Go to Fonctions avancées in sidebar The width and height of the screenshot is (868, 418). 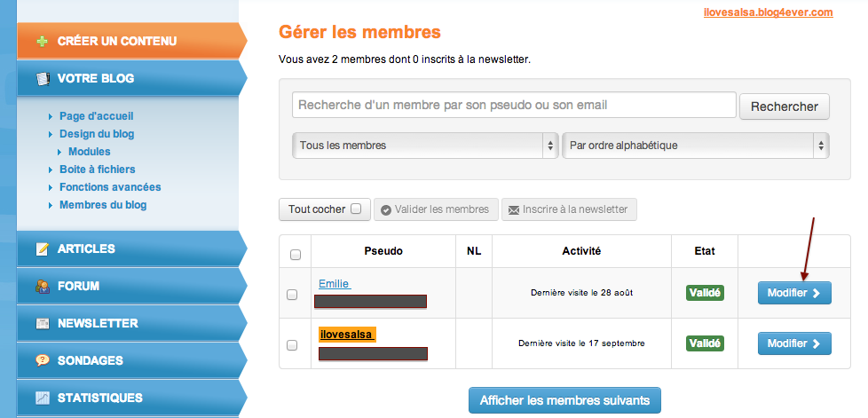point(110,187)
